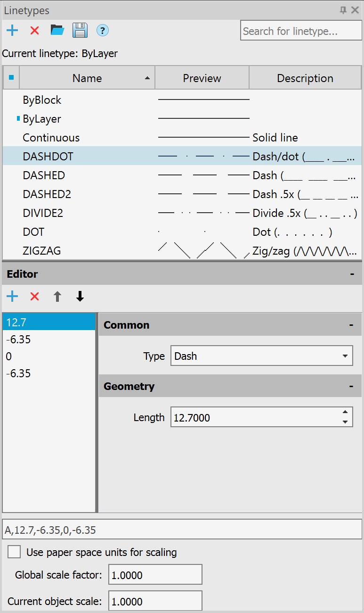Image resolution: width=364 pixels, height=613 pixels.
Task: Collapse the Editor section
Action: pos(352,274)
